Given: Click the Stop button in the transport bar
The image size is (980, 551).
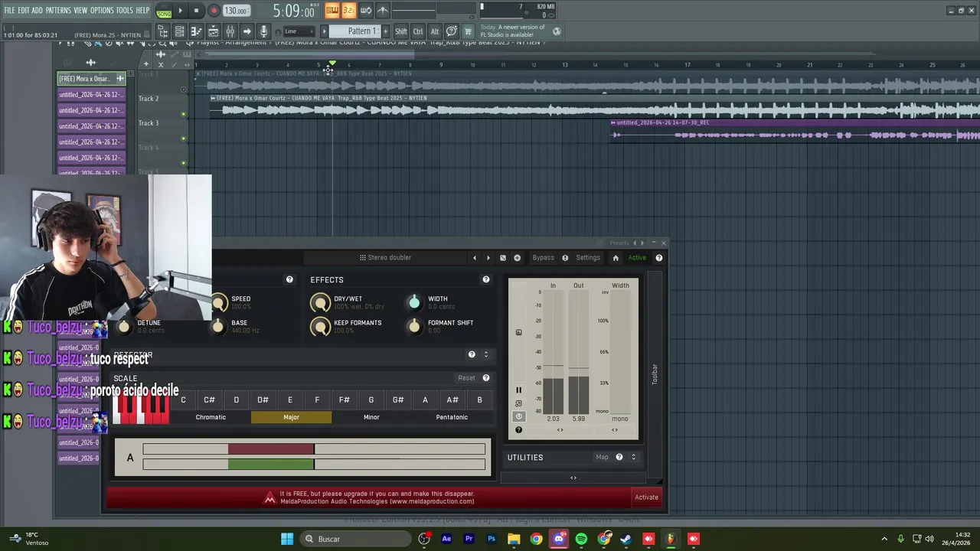Looking at the screenshot, I should [x=196, y=11].
